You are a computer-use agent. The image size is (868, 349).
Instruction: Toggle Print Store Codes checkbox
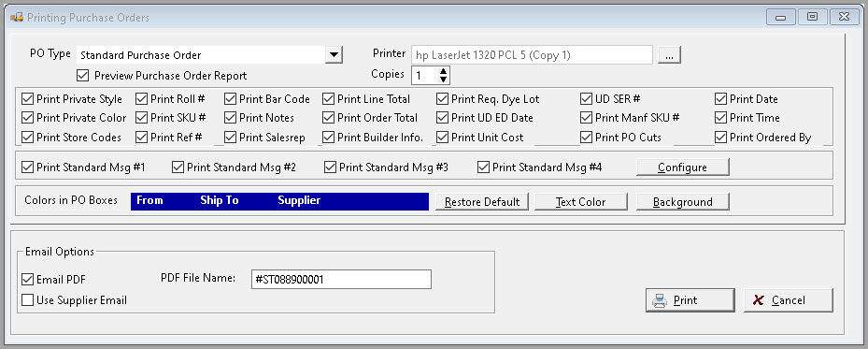27,138
